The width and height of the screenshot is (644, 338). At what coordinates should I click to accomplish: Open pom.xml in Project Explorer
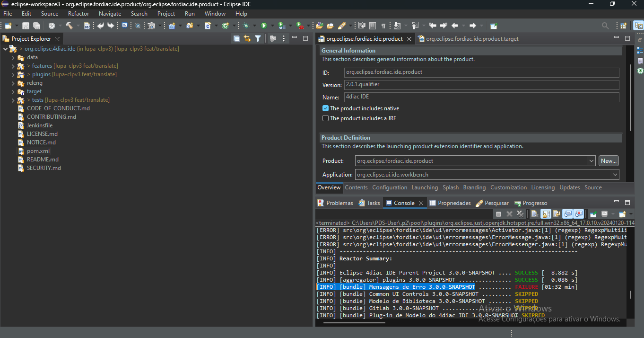[38, 151]
